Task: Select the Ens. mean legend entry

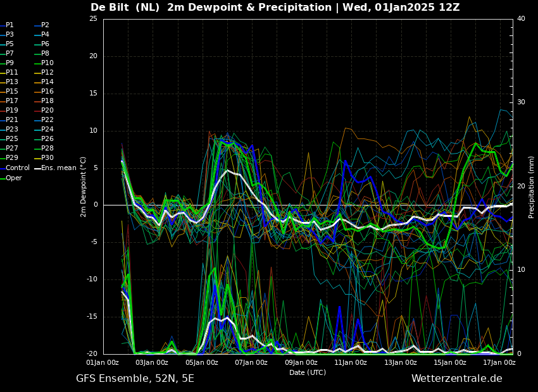Action: tap(58, 168)
